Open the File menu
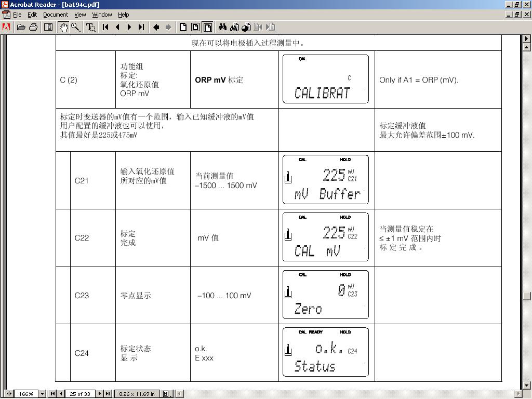532x399 pixels. click(17, 15)
